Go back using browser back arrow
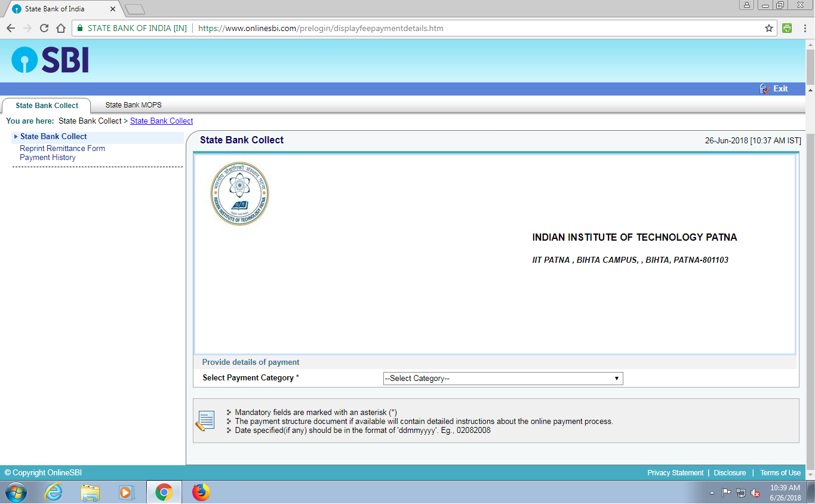Viewport: 815px width, 504px height. [x=11, y=28]
